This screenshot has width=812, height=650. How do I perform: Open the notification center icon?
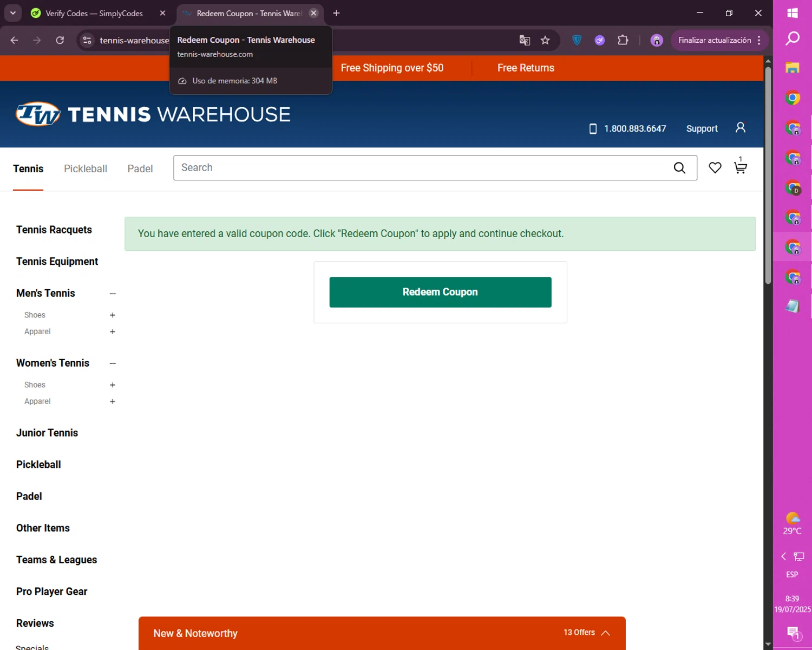pyautogui.click(x=793, y=632)
